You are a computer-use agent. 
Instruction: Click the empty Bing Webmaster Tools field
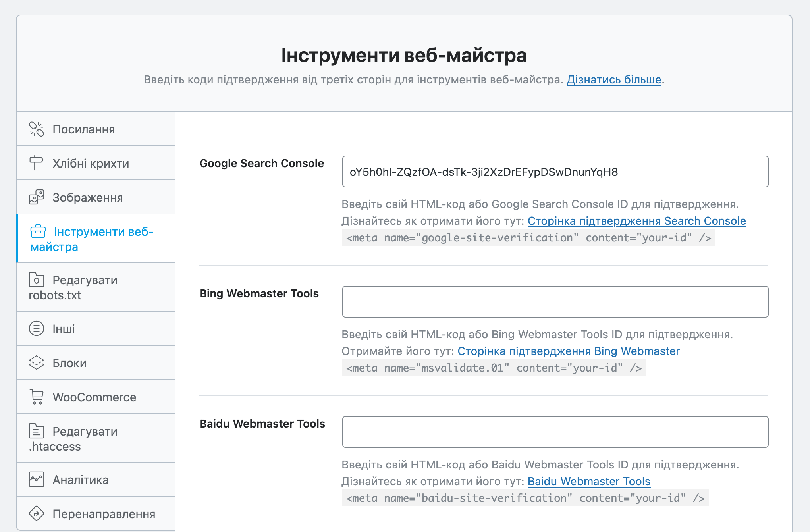(555, 302)
